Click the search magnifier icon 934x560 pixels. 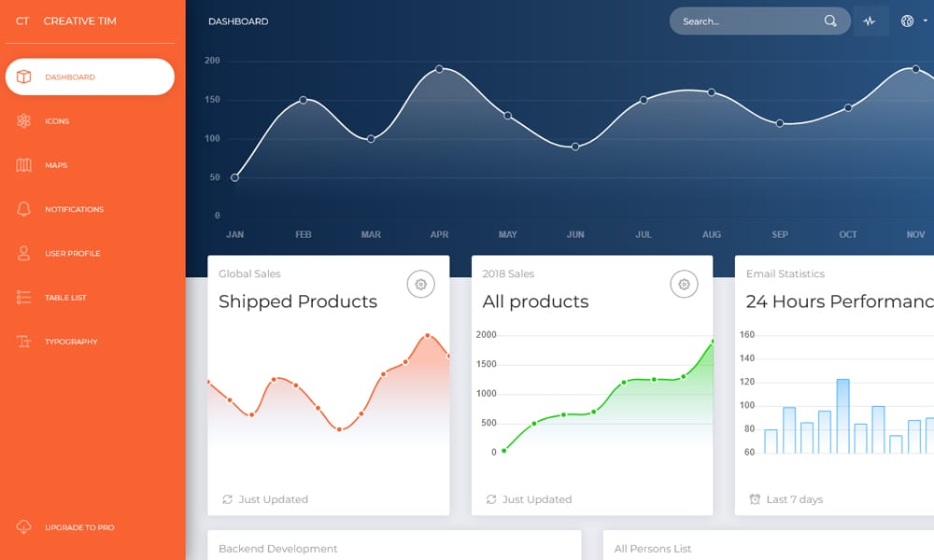pos(829,20)
